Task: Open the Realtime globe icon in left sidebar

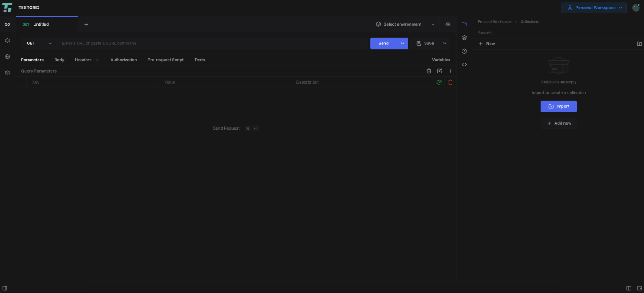Action: click(7, 57)
